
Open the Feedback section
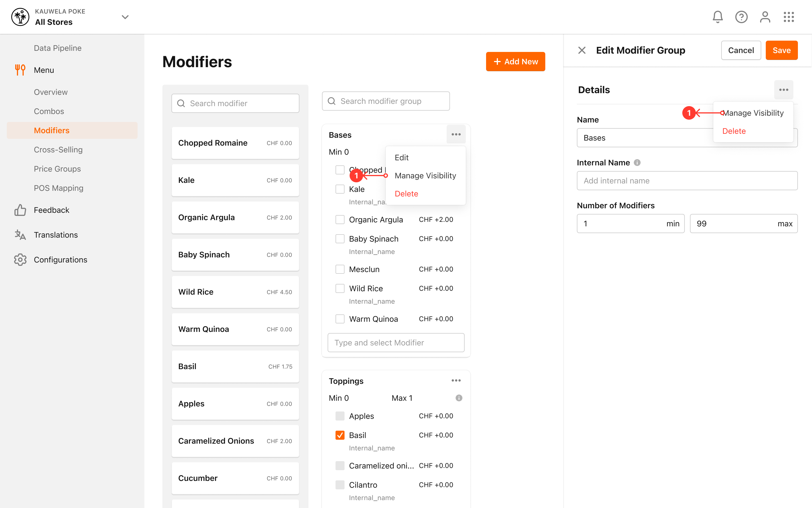51,210
